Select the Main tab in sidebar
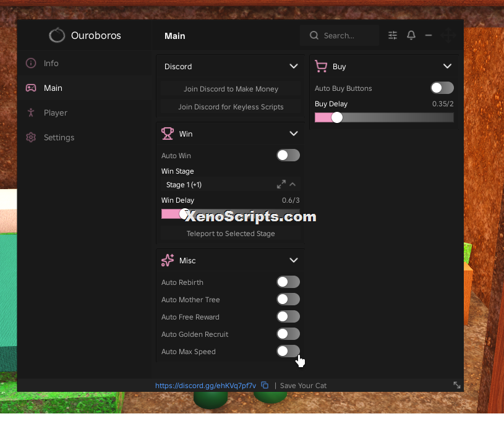 pyautogui.click(x=84, y=88)
